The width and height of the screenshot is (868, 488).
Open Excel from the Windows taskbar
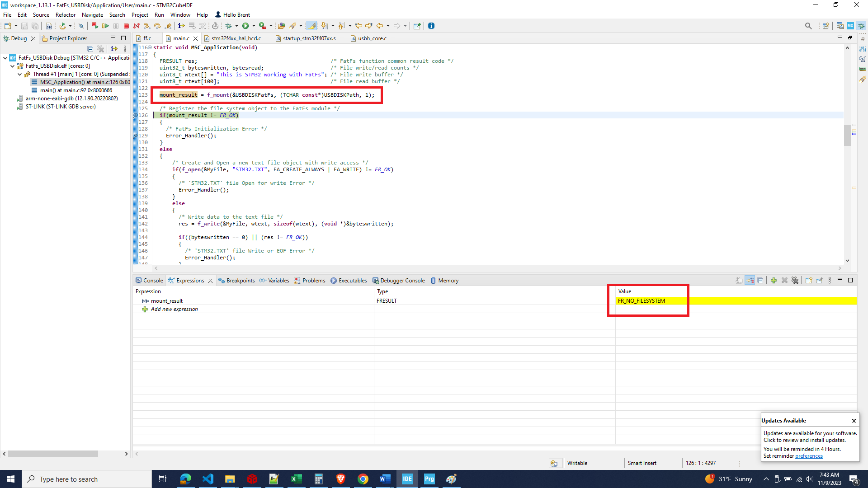tap(297, 479)
